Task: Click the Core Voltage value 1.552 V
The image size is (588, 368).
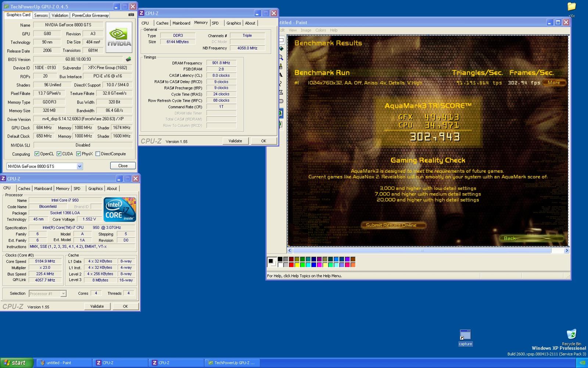Action: point(89,219)
